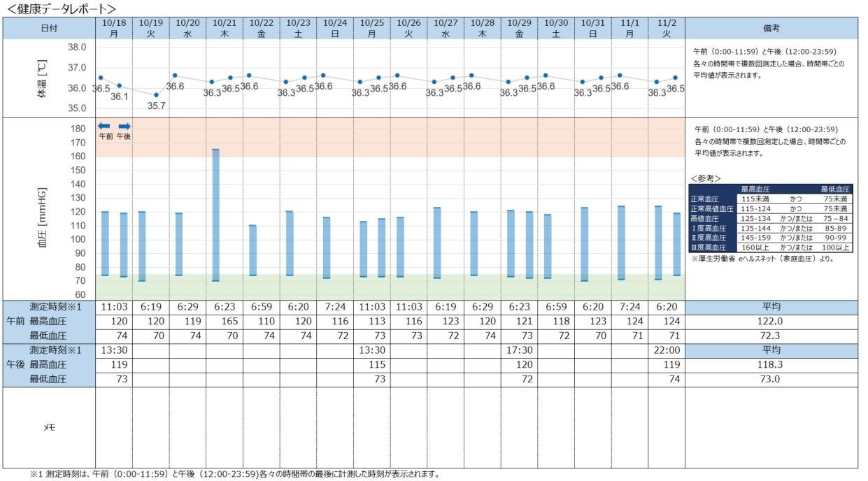Select the 日付 header cell
Screen dimensions: 868x481
(x=49, y=29)
